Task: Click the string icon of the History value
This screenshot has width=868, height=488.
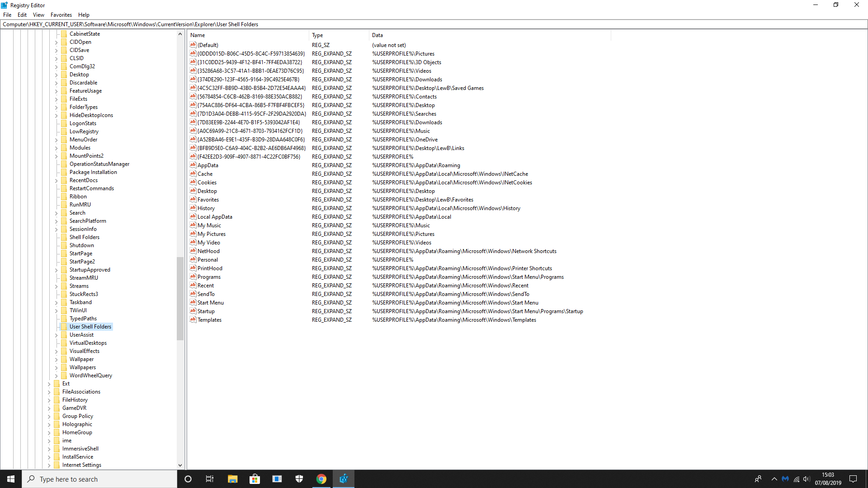Action: point(193,208)
